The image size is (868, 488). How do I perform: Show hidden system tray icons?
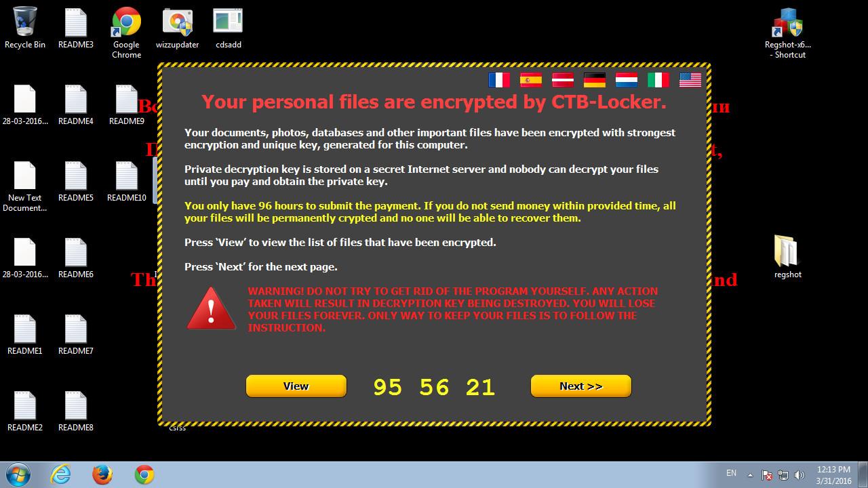[x=750, y=474]
